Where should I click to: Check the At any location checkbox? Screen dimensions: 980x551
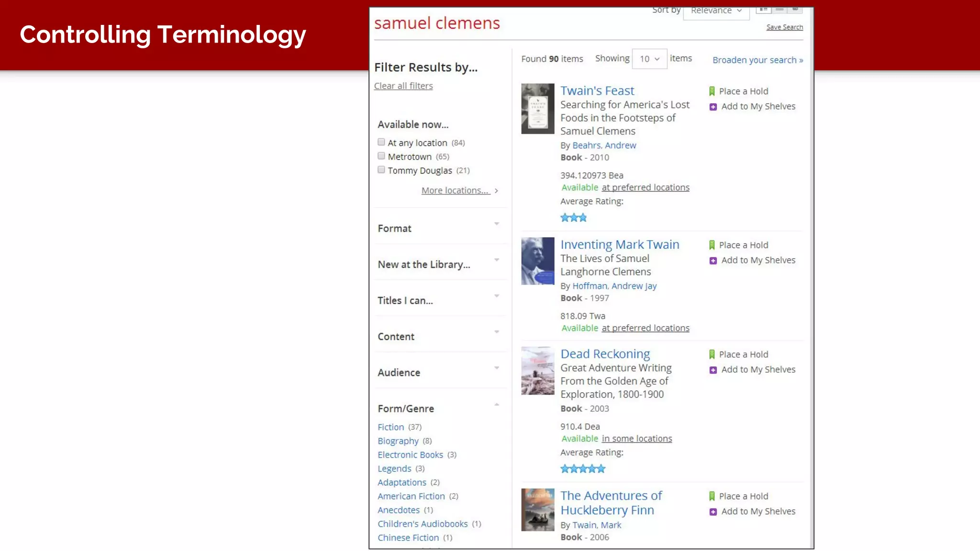(381, 142)
